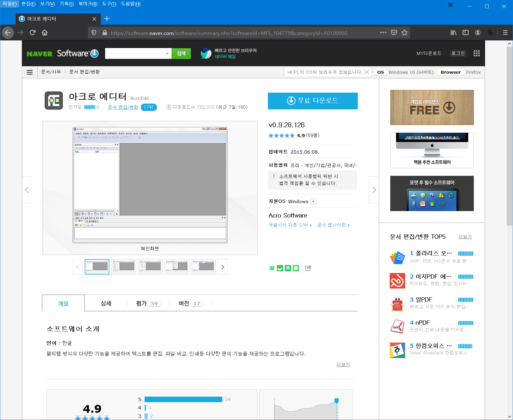Open Firefox hamburger menu
513x420 pixels.
(x=505, y=32)
